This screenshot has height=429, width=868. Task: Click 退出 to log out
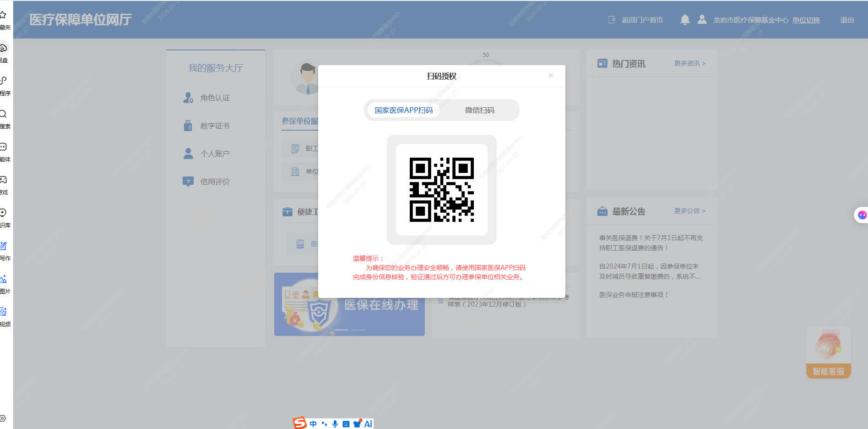coord(847,20)
